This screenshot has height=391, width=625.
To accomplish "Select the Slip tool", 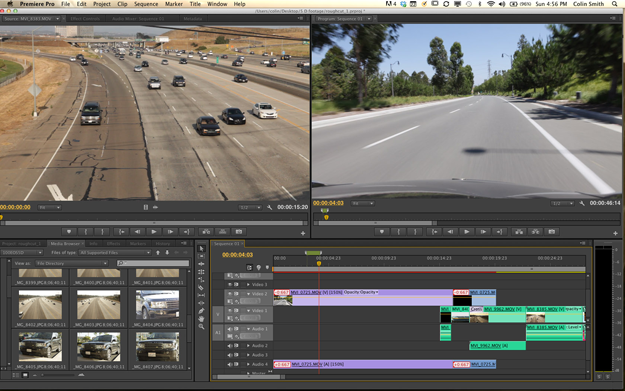I will 201,295.
